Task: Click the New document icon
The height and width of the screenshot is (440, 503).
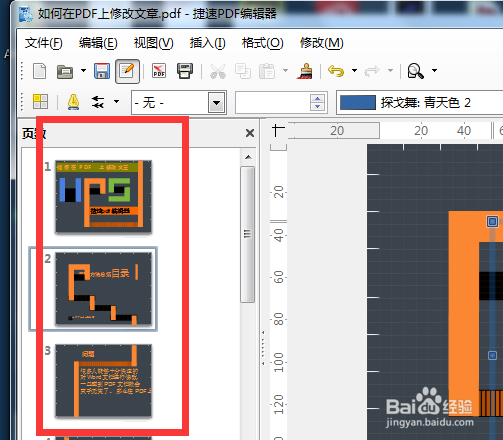Action: pos(40,71)
